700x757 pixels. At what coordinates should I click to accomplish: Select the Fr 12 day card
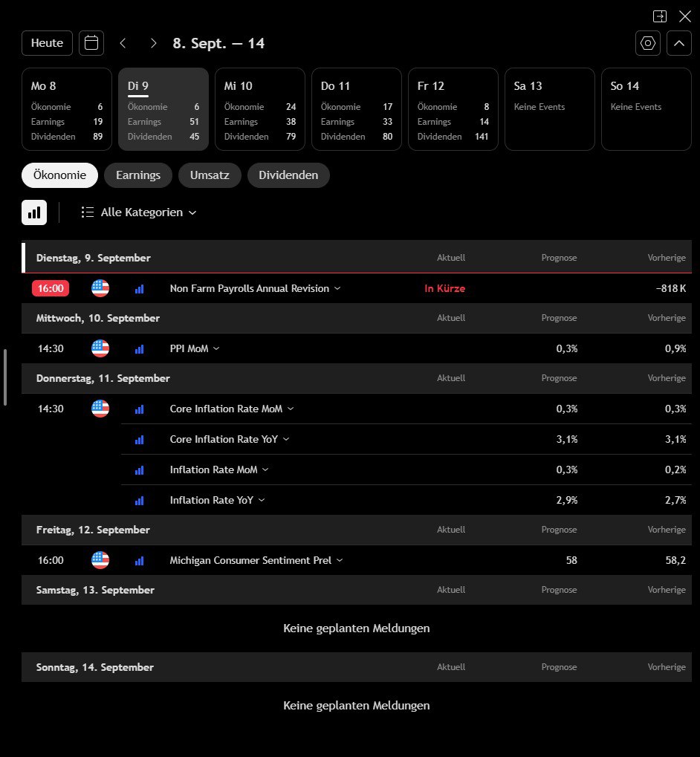[453, 109]
